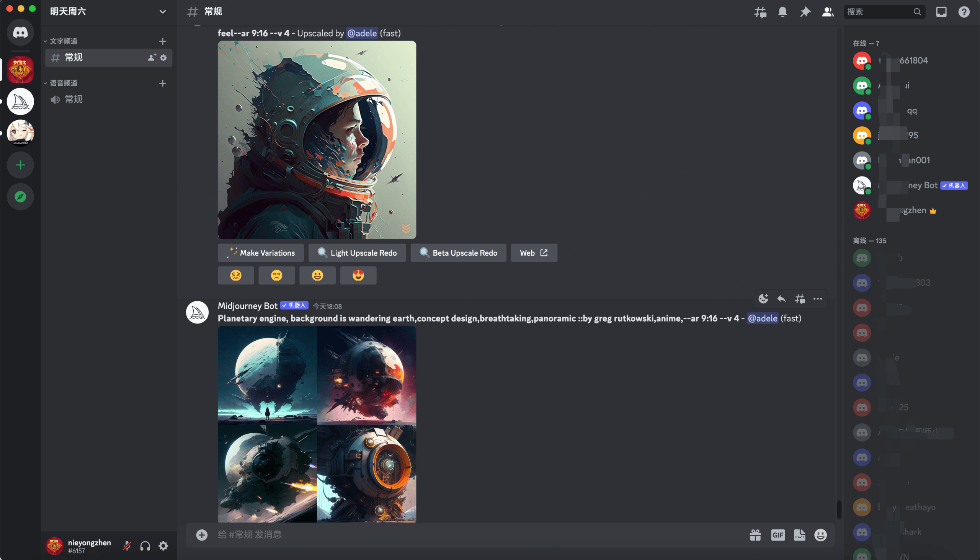980x560 pixels.
Task: Open the Midjourney sailboat server
Action: pos(20,101)
